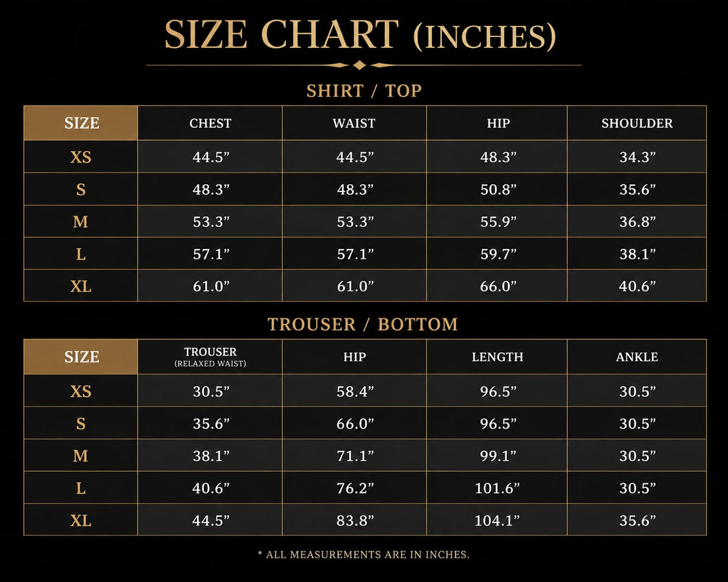The width and height of the screenshot is (728, 582).
Task: Click the ANKLE column header
Action: tap(637, 356)
